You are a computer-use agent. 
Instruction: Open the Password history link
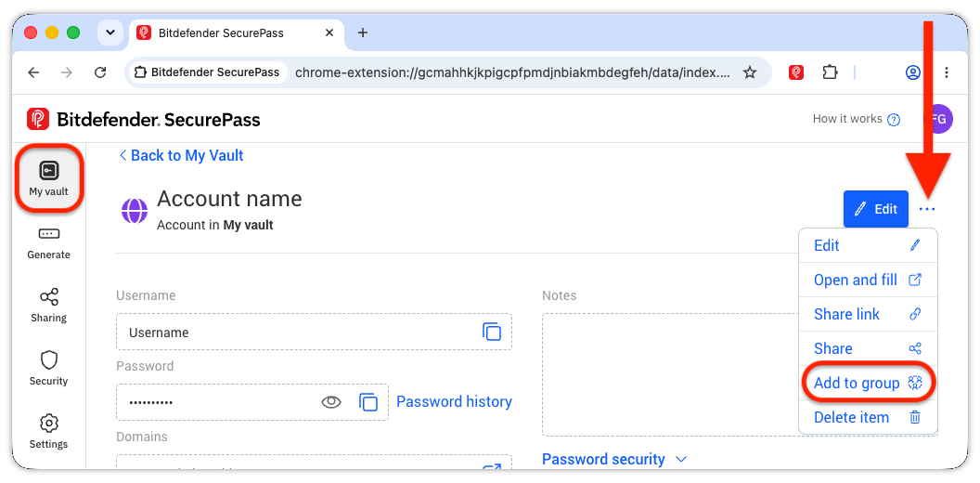click(x=455, y=401)
